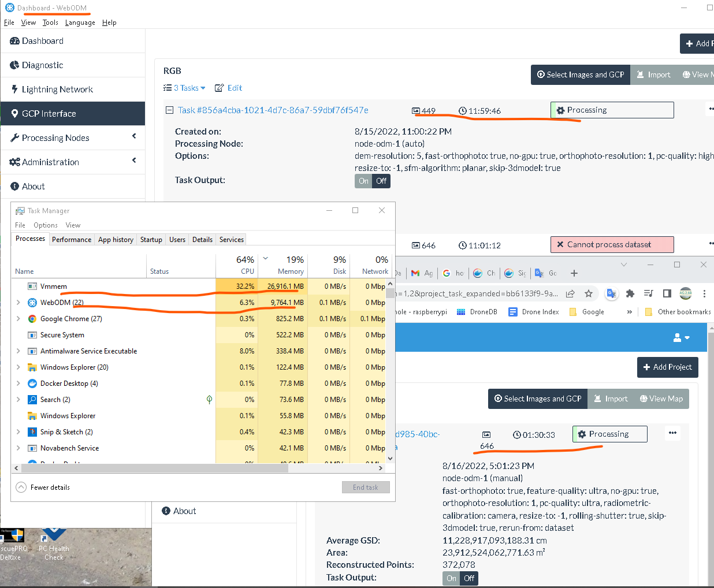
Task: Open the 3 Tasks dropdown
Action: 185,88
